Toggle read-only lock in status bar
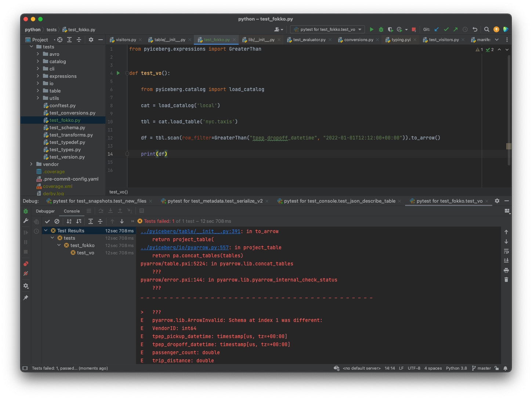 tap(497, 368)
